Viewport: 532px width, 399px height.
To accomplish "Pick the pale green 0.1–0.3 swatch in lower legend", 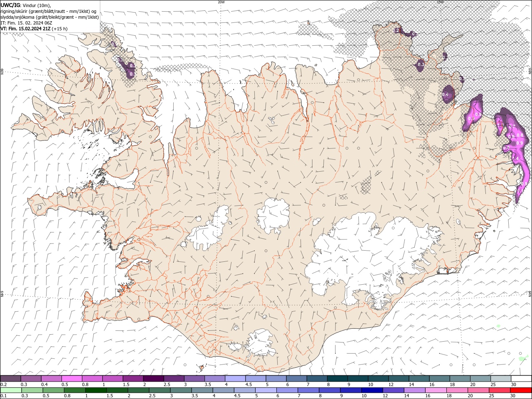I will (x=11, y=390).
